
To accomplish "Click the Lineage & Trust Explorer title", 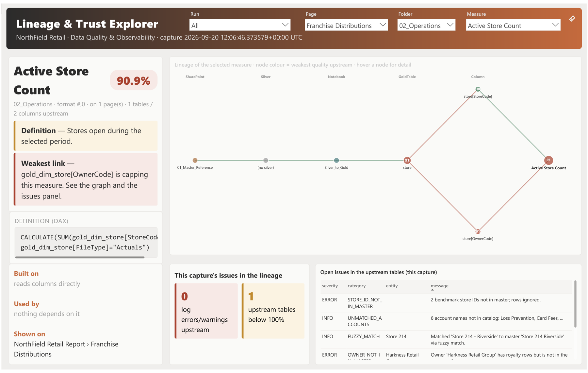I will 87,24.
